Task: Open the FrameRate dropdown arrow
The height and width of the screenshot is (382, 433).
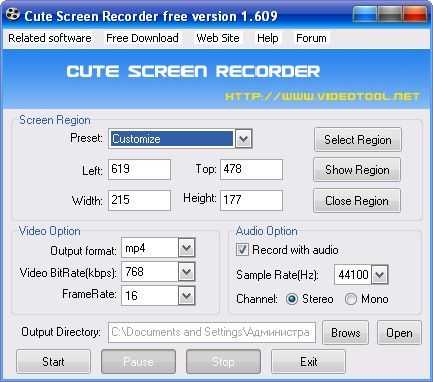Action: pos(186,295)
